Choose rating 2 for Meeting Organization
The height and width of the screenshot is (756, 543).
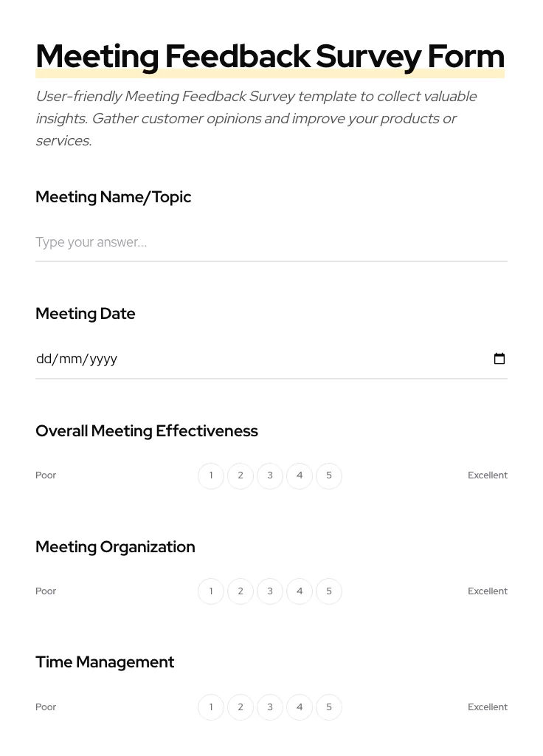(x=241, y=591)
